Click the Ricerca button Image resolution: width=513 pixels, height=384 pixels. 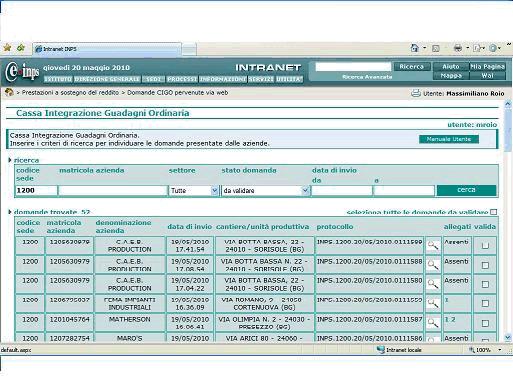[412, 67]
